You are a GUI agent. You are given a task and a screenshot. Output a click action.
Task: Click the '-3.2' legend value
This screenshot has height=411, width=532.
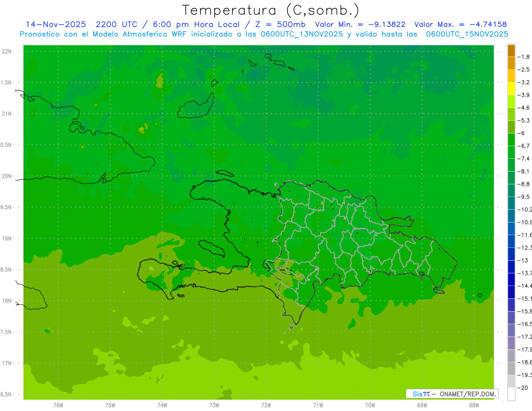[524, 82]
